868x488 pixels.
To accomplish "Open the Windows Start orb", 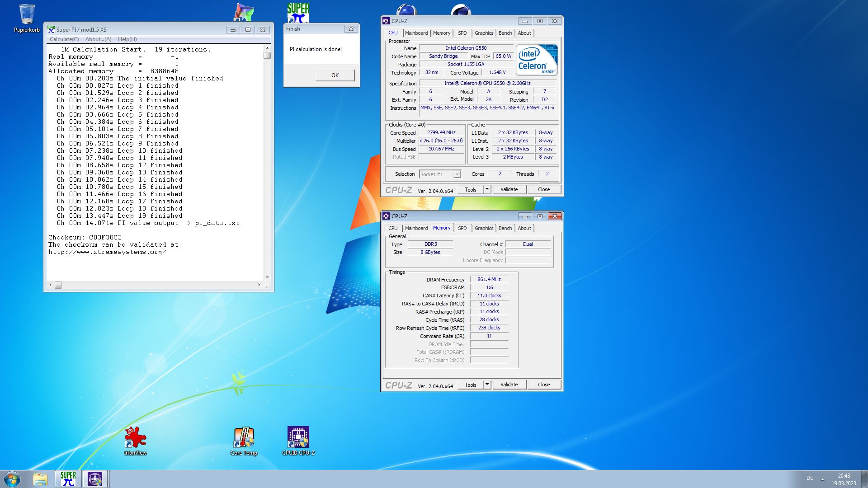I will (x=12, y=479).
